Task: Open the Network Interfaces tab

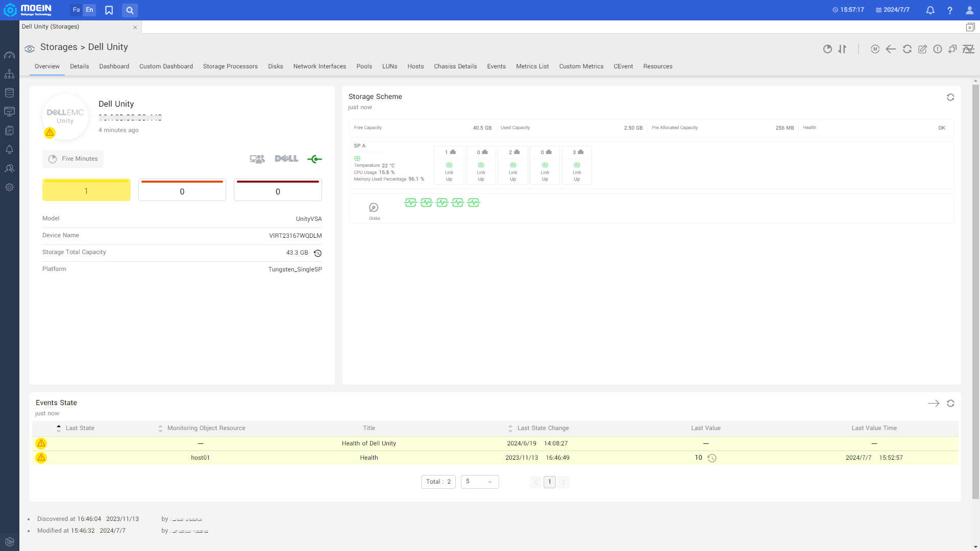Action: (320, 66)
